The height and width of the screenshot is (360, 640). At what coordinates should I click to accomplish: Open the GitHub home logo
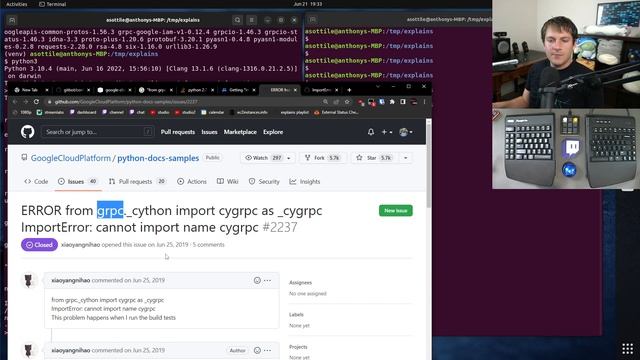tap(27, 132)
